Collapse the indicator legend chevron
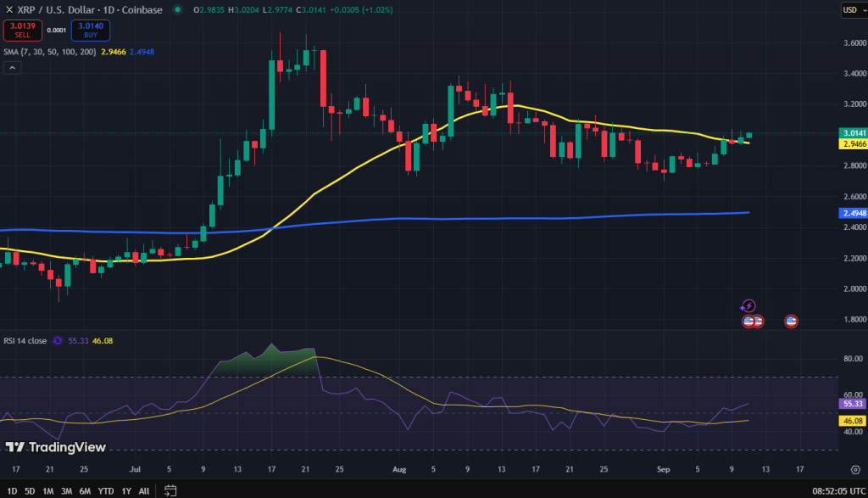Viewport: 868px width, 498px height. [x=13, y=68]
